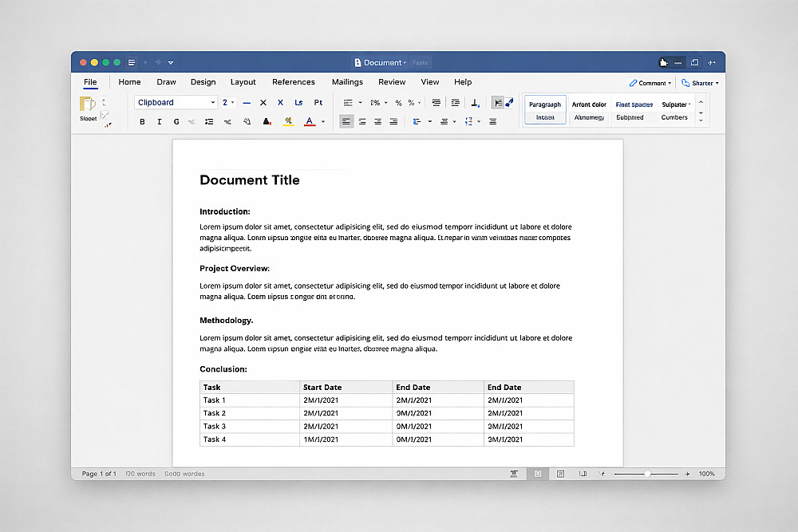
Task: Open quick access toolbar dropdown arrow
Action: pos(171,62)
